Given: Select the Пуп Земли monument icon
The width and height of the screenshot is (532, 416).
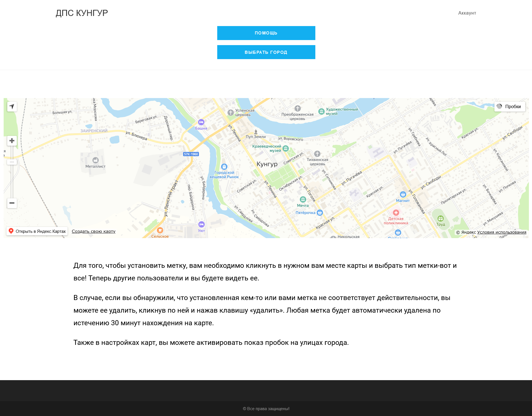Looking at the screenshot, I should [x=256, y=132].
